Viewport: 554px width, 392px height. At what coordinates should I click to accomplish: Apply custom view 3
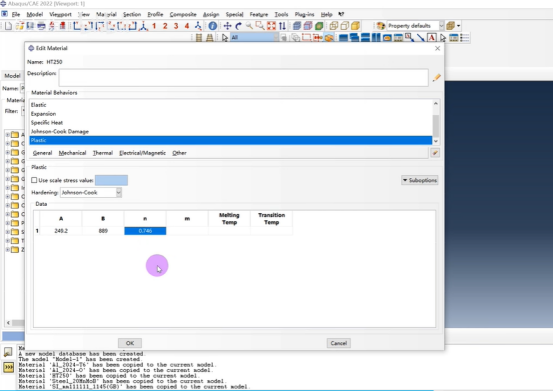(176, 26)
